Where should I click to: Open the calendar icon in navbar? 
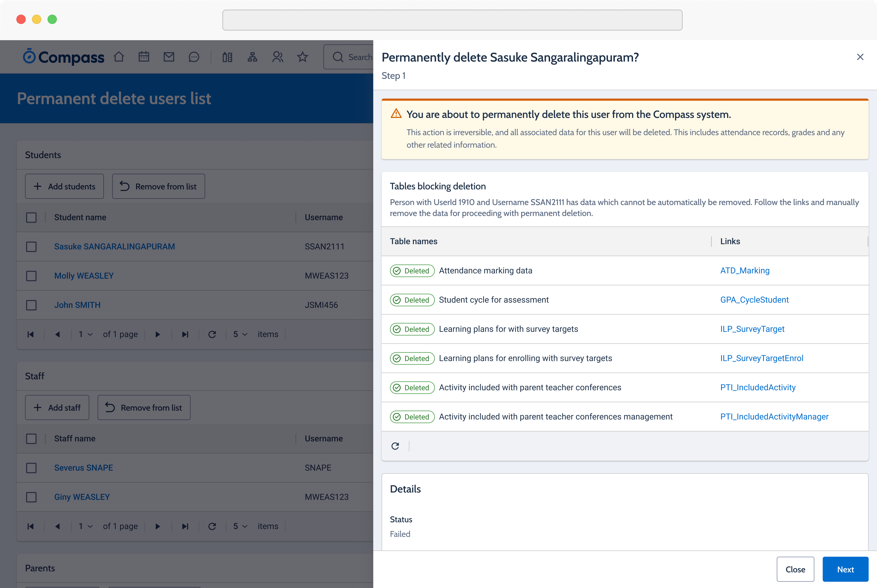click(144, 57)
